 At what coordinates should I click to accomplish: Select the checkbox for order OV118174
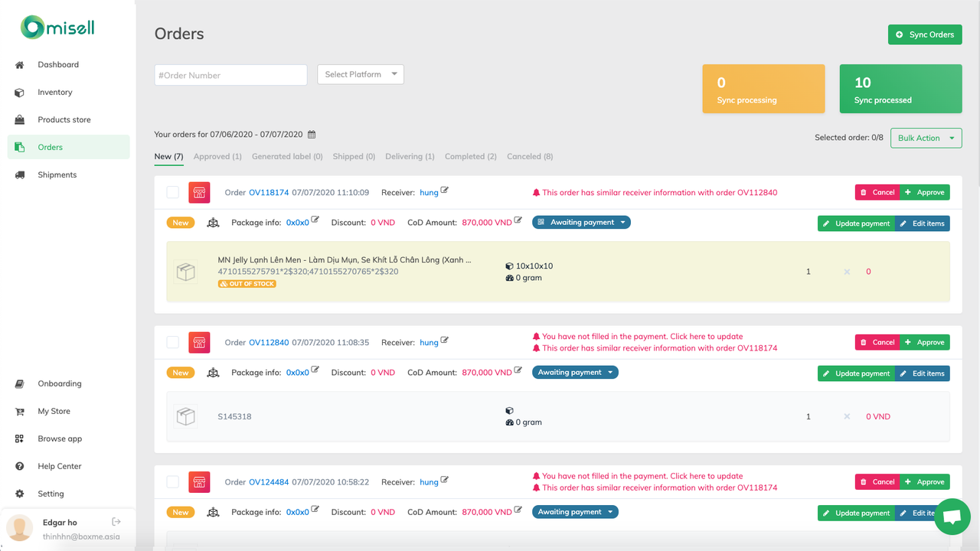(x=172, y=192)
